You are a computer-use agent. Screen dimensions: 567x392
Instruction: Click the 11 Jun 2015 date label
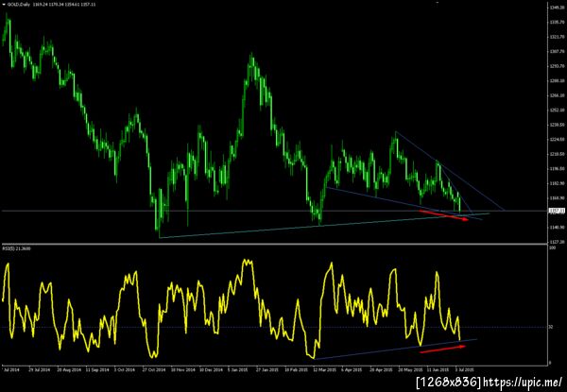point(437,370)
